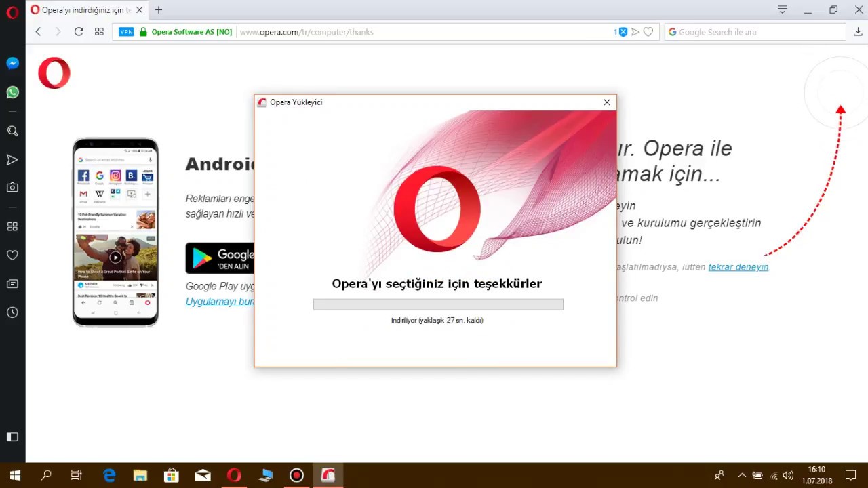
Task: Send page to My Flow arrow
Action: pyautogui.click(x=635, y=32)
